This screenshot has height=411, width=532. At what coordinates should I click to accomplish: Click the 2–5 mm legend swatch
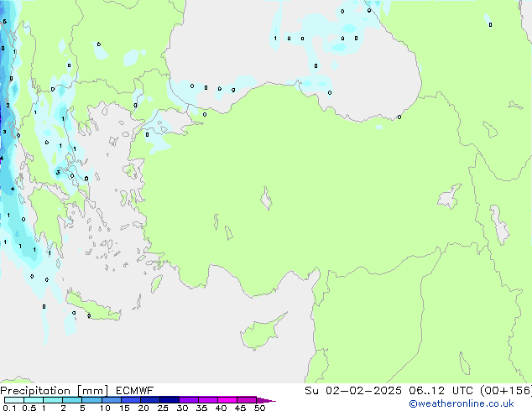[x=72, y=400]
